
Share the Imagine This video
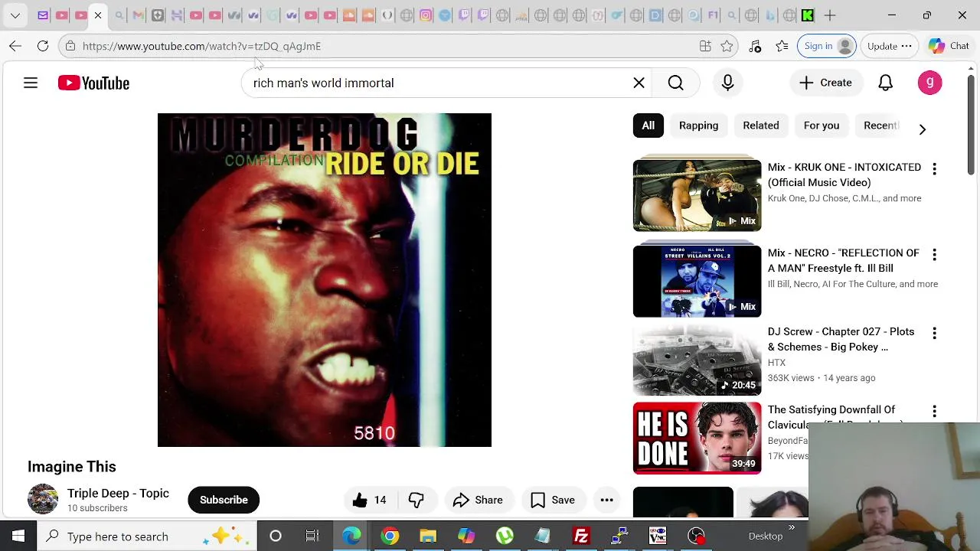(x=478, y=500)
